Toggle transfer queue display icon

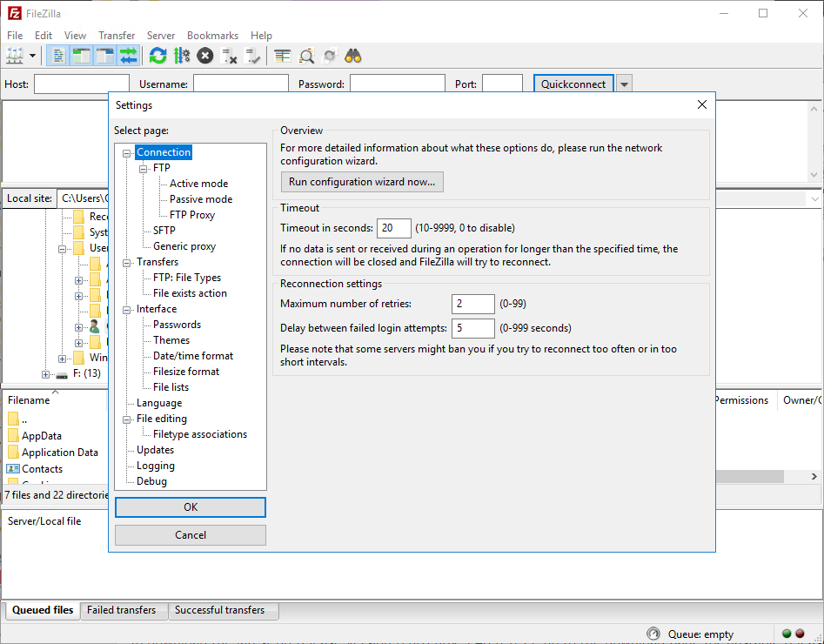coord(128,56)
